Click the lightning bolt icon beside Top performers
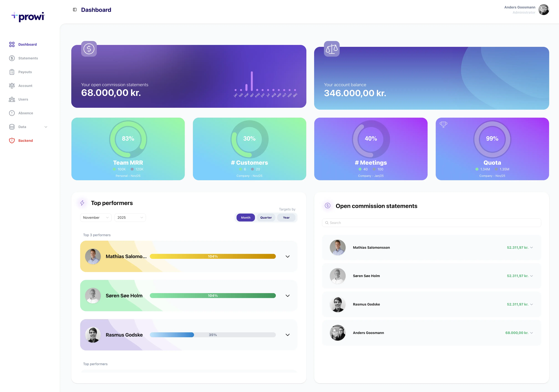This screenshot has width=559, height=392. pyautogui.click(x=82, y=203)
